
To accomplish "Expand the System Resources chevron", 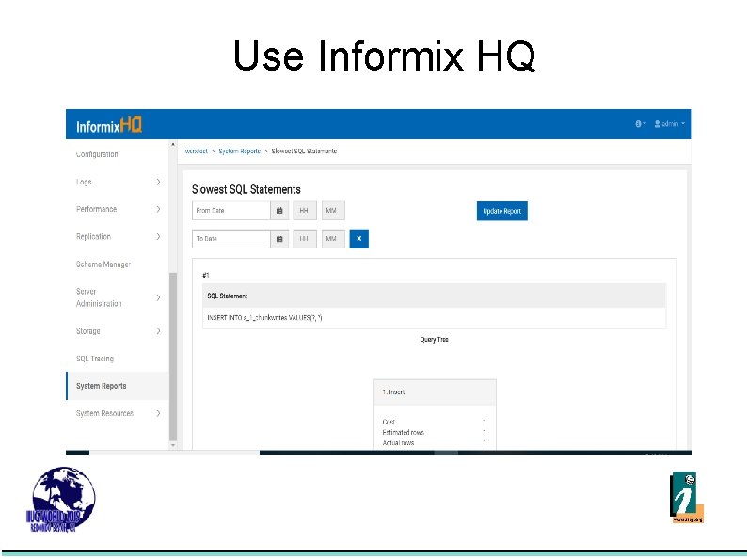I will coord(158,414).
